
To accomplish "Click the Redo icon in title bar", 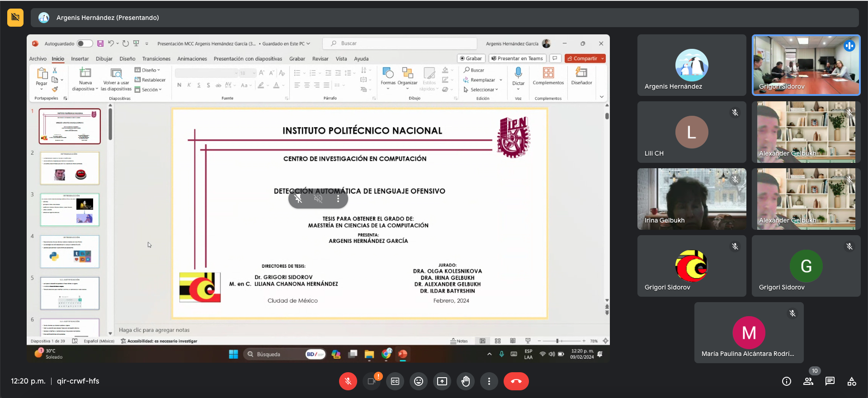I will pyautogui.click(x=126, y=43).
